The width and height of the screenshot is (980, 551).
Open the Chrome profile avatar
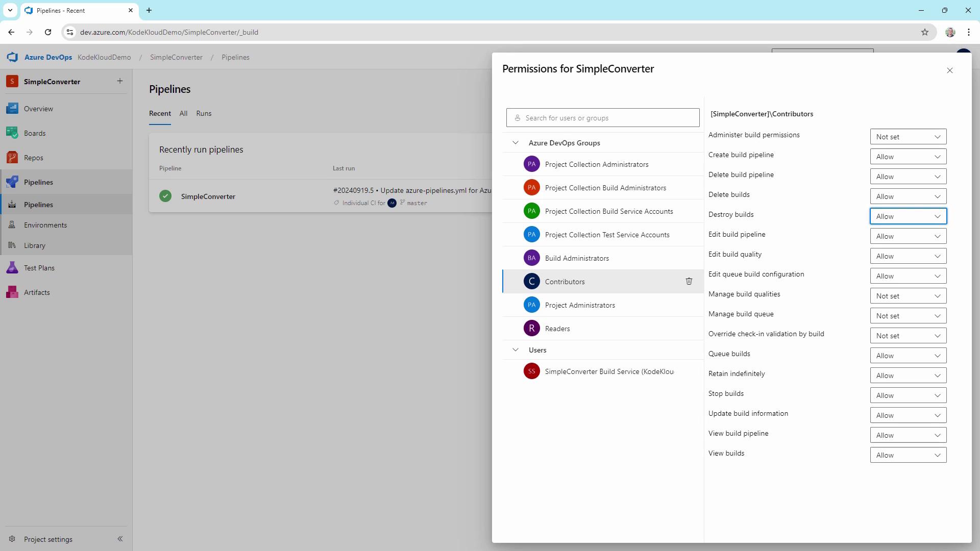click(950, 32)
